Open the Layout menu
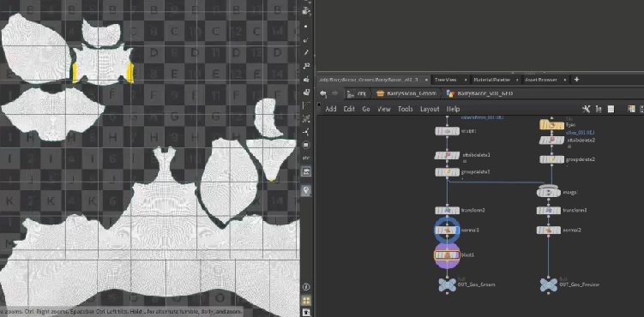 click(430, 109)
